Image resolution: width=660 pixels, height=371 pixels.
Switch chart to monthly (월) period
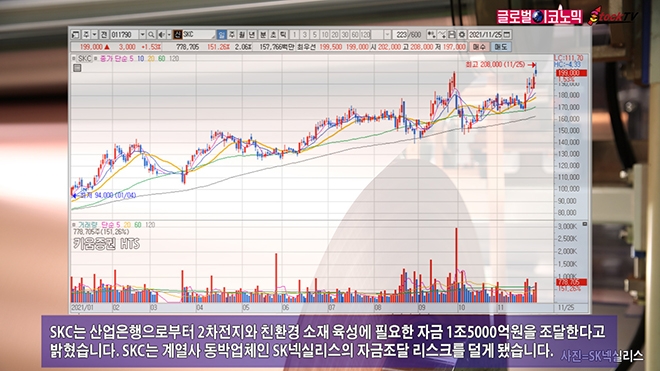tap(242, 35)
